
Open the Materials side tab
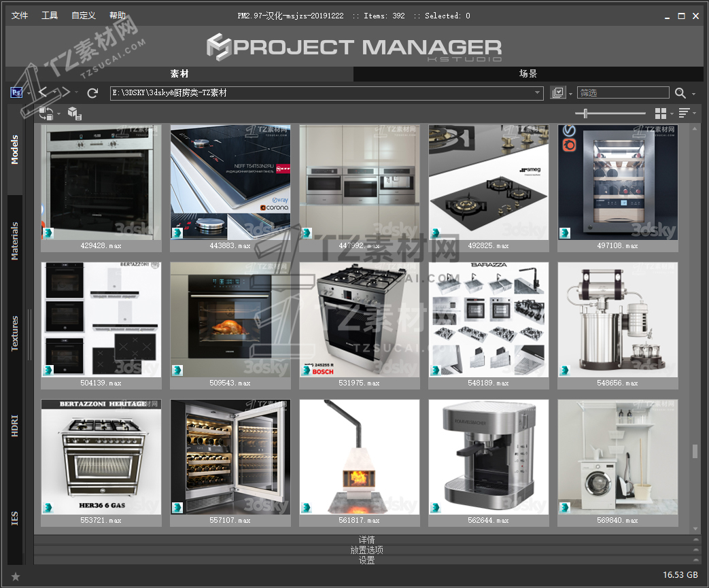point(15,241)
